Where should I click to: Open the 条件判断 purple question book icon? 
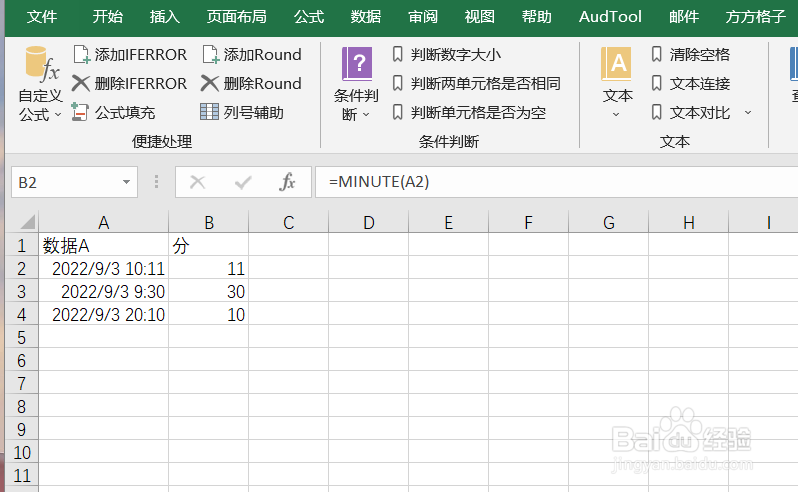357,64
